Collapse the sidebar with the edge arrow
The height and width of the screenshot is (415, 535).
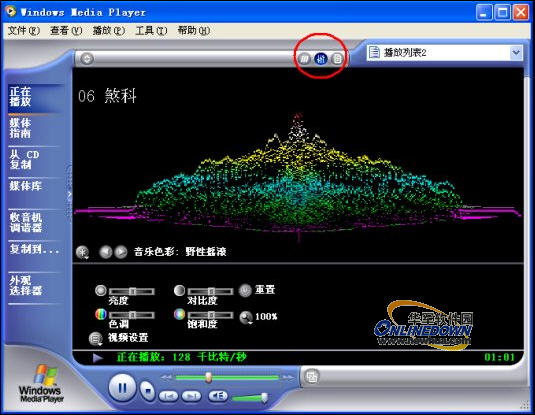[69, 194]
